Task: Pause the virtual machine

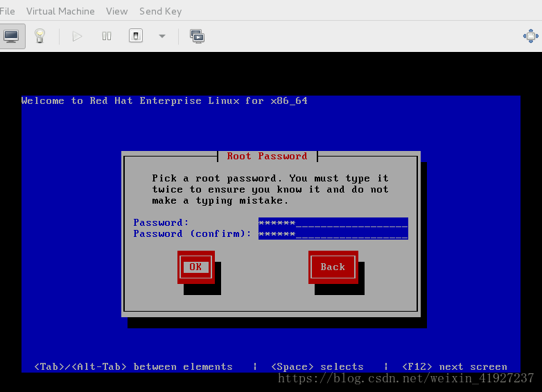Action: point(107,36)
